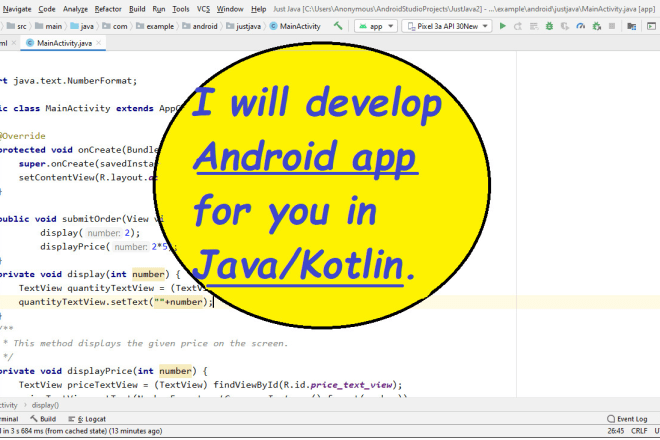Click java.text.NumberFormat import line
Viewport: 660px width, 440px height.
click(x=69, y=80)
